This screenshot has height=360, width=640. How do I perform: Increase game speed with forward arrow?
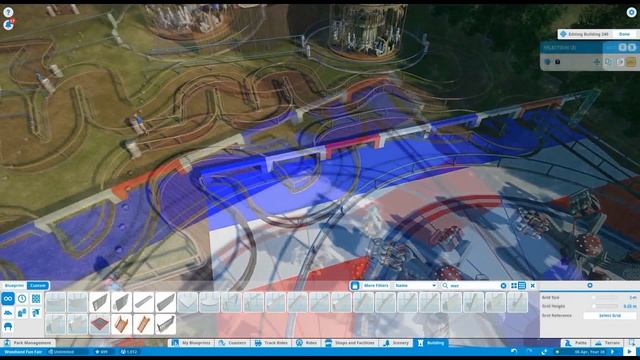(612, 351)
